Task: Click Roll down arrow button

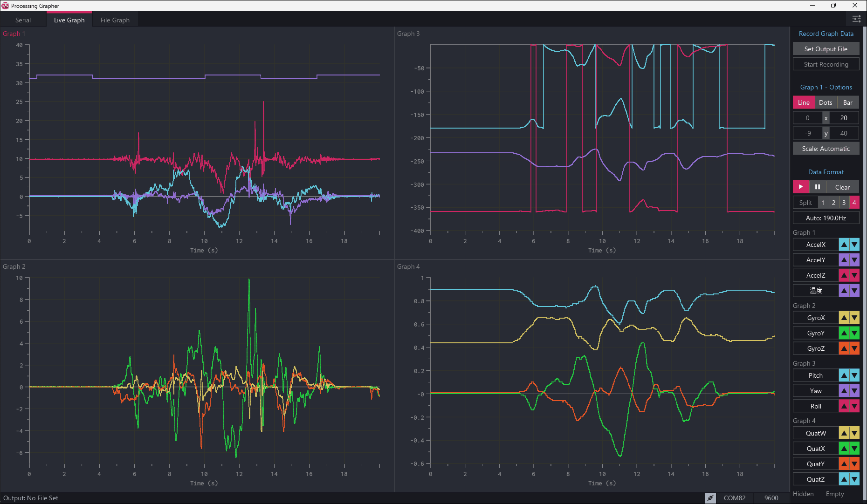Action: tap(854, 406)
